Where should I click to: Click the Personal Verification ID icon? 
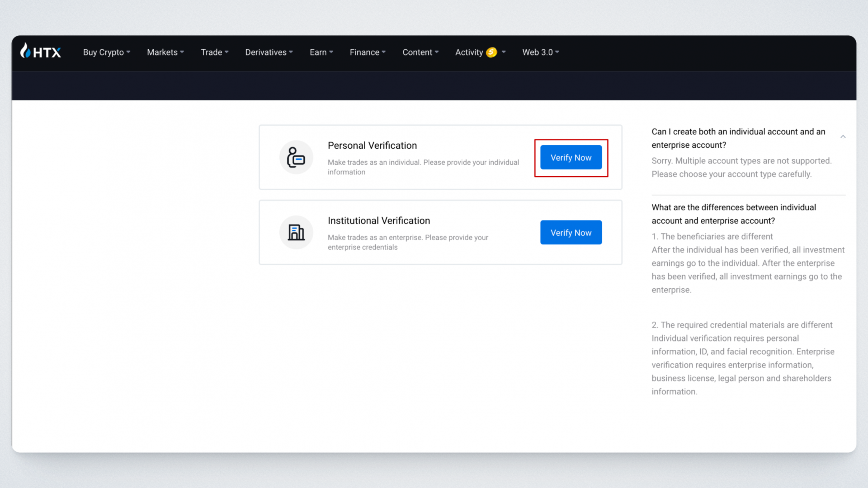point(296,157)
